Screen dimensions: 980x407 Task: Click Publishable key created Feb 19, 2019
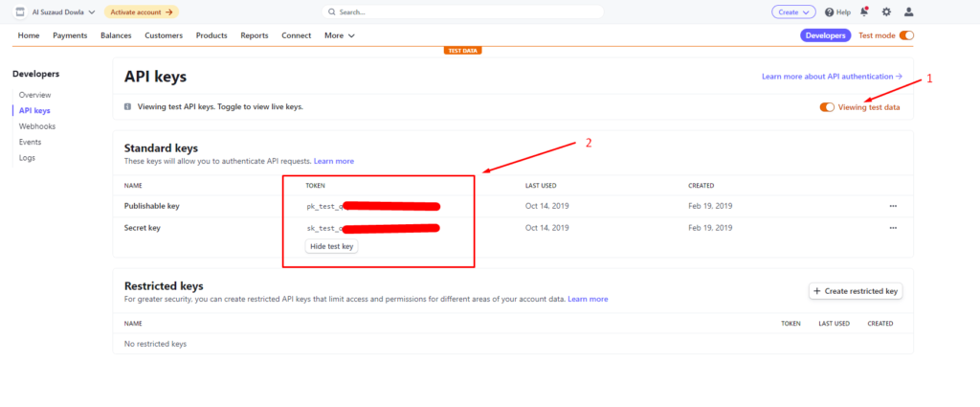[x=711, y=206]
